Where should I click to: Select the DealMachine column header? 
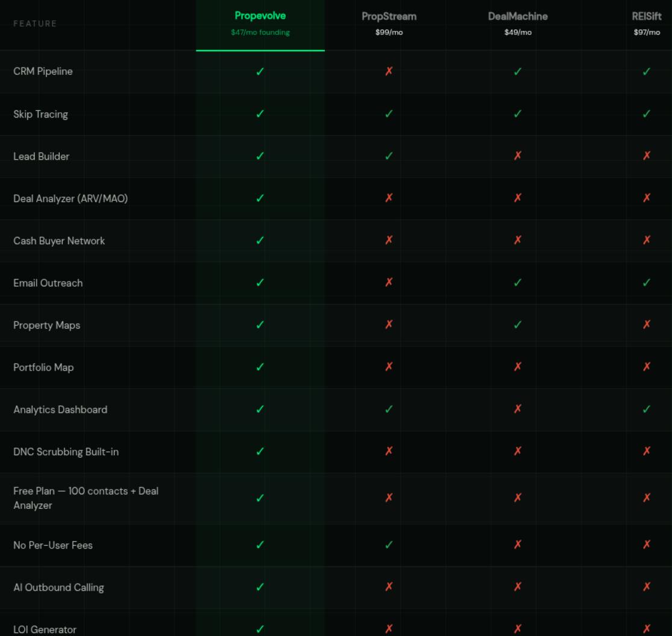[x=518, y=16]
